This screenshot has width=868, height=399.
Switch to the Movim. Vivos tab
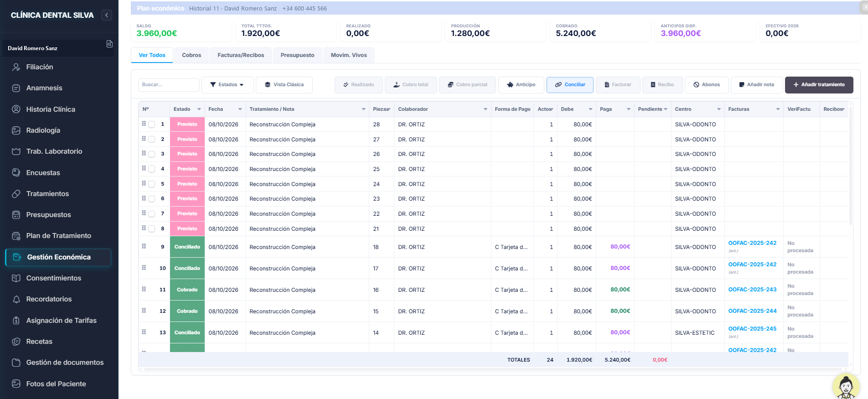click(349, 55)
